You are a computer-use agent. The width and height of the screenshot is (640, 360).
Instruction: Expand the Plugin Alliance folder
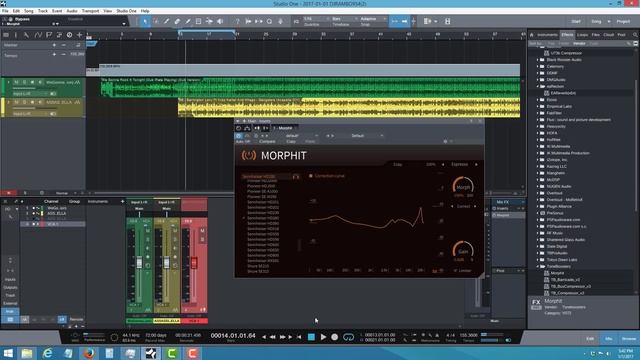pyautogui.click(x=538, y=207)
